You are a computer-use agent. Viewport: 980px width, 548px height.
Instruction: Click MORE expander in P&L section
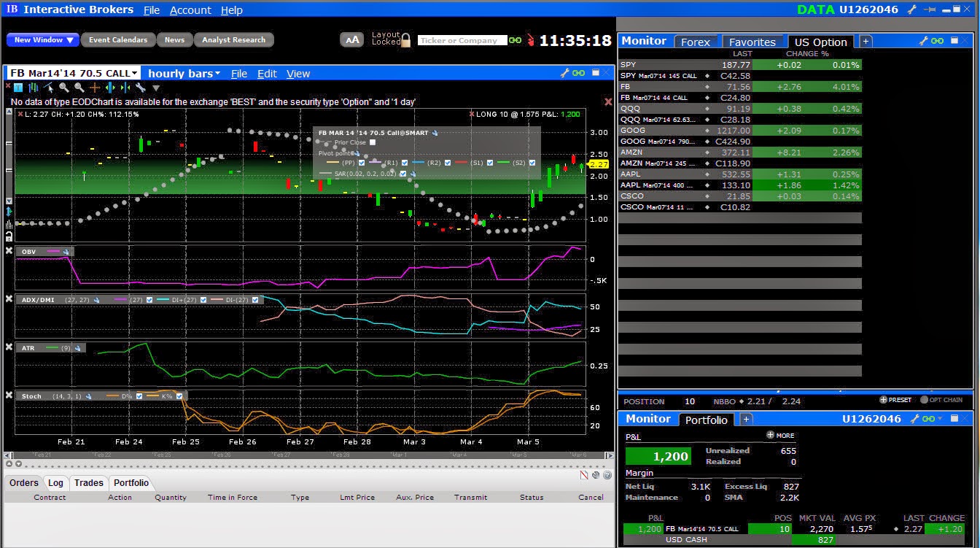(x=780, y=436)
